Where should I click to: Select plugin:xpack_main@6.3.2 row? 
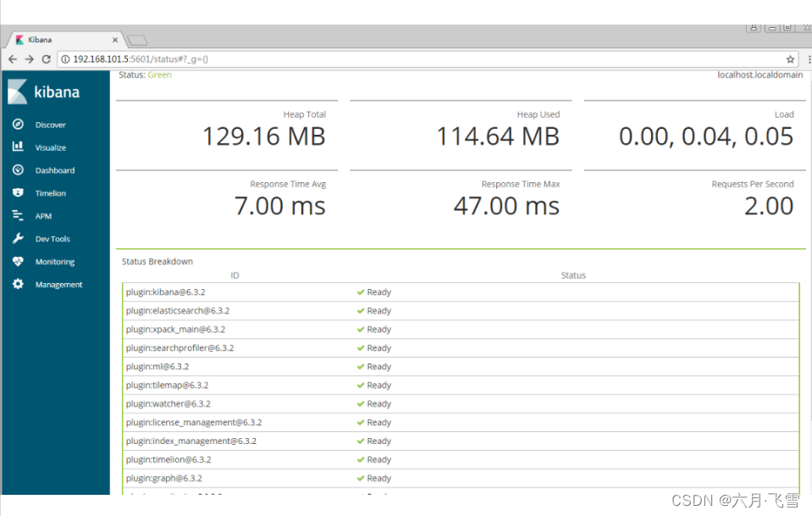(461, 330)
